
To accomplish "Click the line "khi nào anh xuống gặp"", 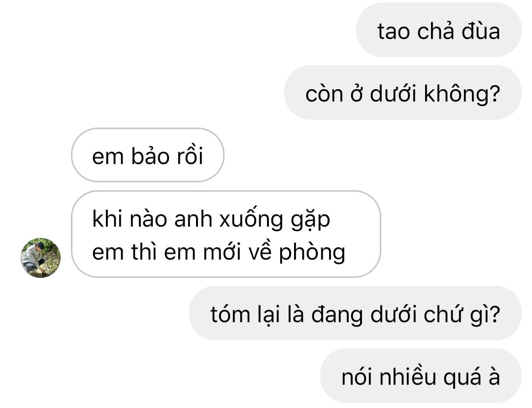I will click(211, 219).
